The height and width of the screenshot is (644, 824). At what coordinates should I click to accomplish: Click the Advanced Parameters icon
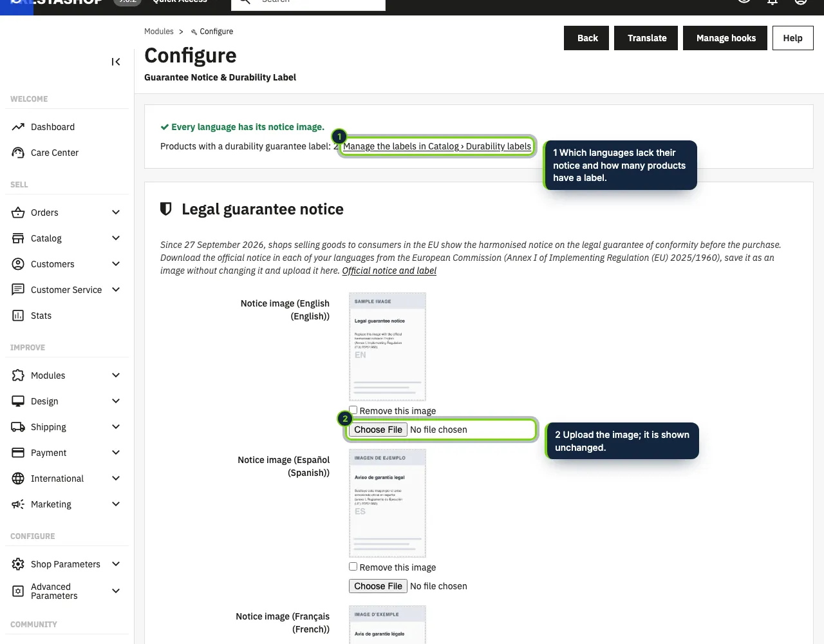tap(18, 591)
